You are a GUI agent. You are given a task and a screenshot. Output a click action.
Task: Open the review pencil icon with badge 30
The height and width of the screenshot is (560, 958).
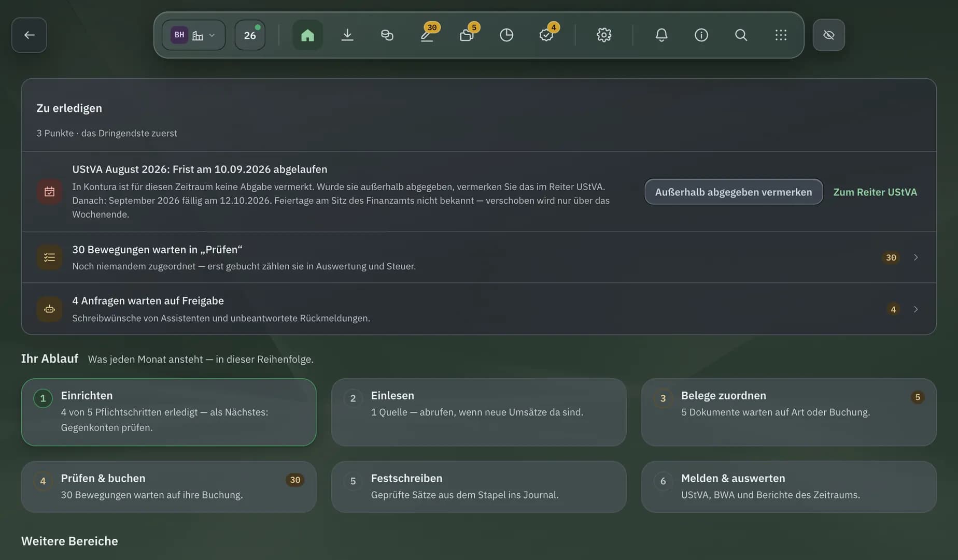pos(427,35)
